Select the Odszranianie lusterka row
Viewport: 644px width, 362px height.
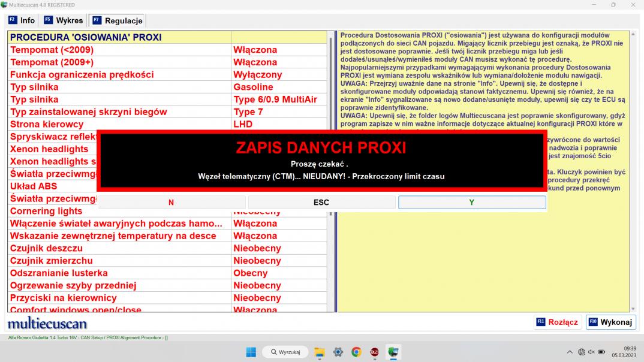point(167,273)
